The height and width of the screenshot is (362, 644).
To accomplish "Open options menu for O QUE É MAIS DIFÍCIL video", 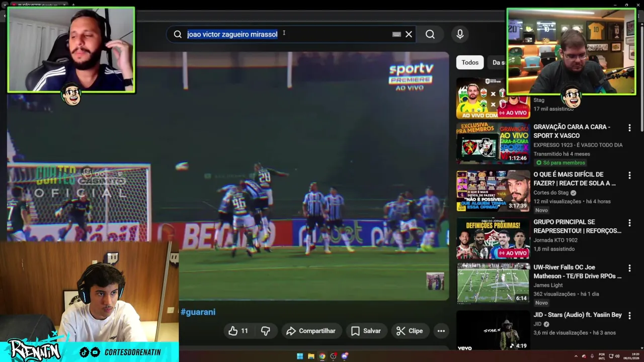I will (x=629, y=175).
